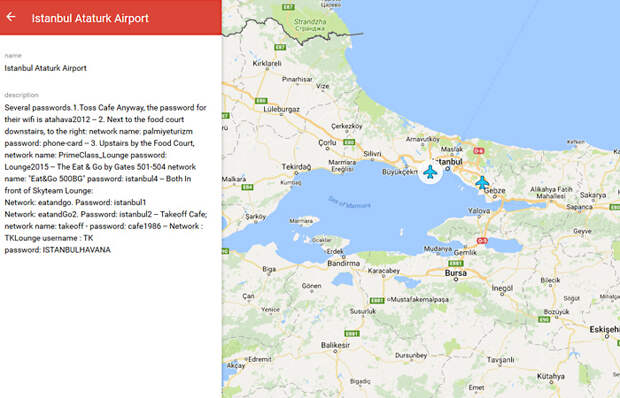The height and width of the screenshot is (398, 620).
Task: Click the Kütahya label on map
Action: (550, 376)
